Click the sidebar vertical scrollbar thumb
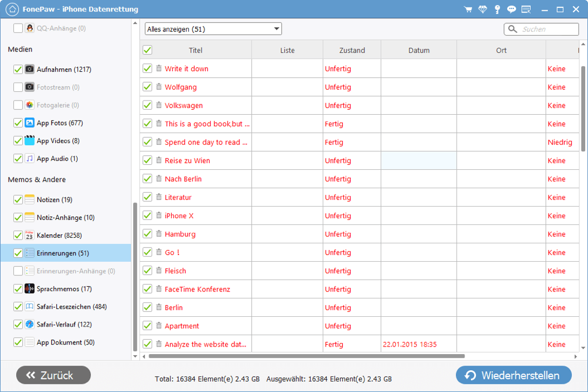Screen dimensions: 588x392 pyautogui.click(x=135, y=277)
